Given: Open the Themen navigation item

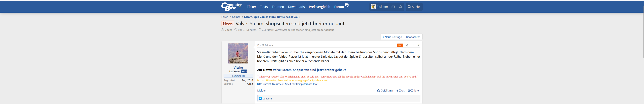Looking at the screenshot, I should [278, 7].
